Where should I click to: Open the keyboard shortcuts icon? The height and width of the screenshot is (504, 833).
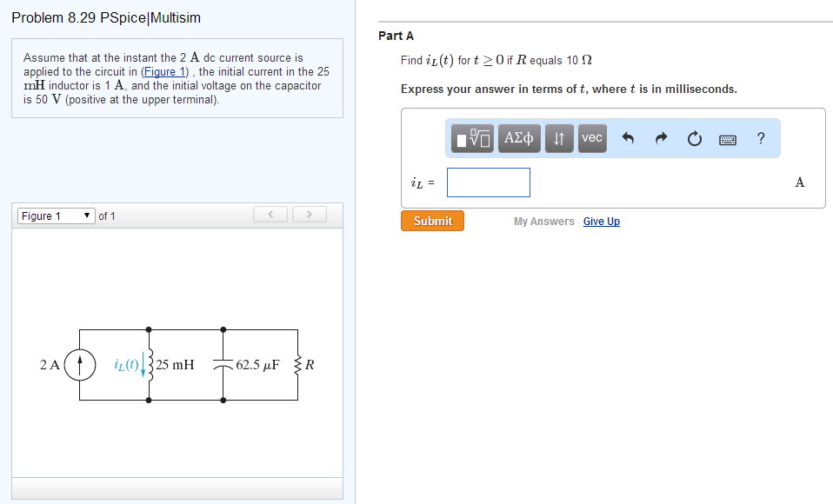727,138
